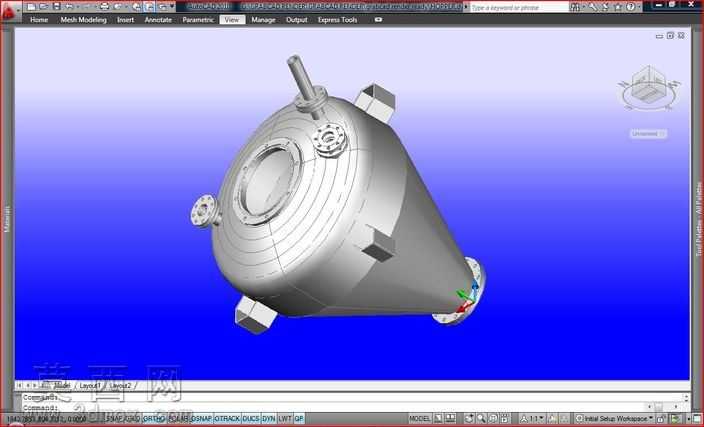The height and width of the screenshot is (427, 704).
Task: Toggle GRID display in status bar
Action: (132, 418)
